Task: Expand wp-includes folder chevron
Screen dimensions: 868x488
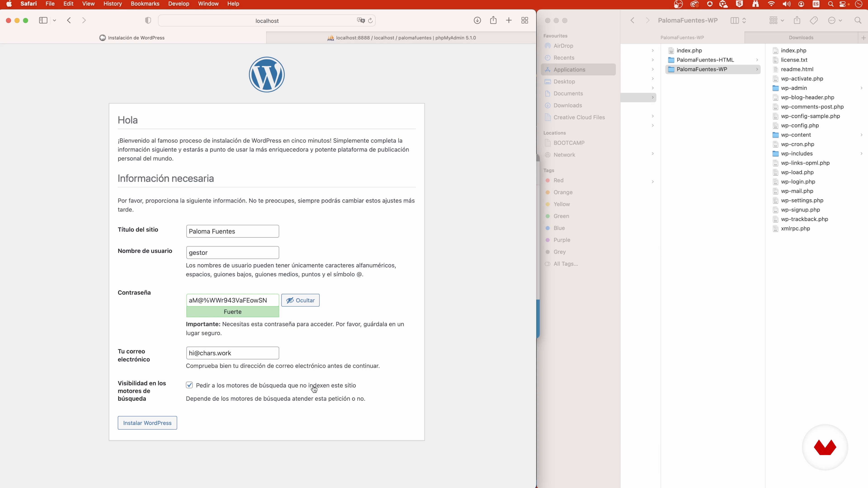Action: [x=861, y=154]
